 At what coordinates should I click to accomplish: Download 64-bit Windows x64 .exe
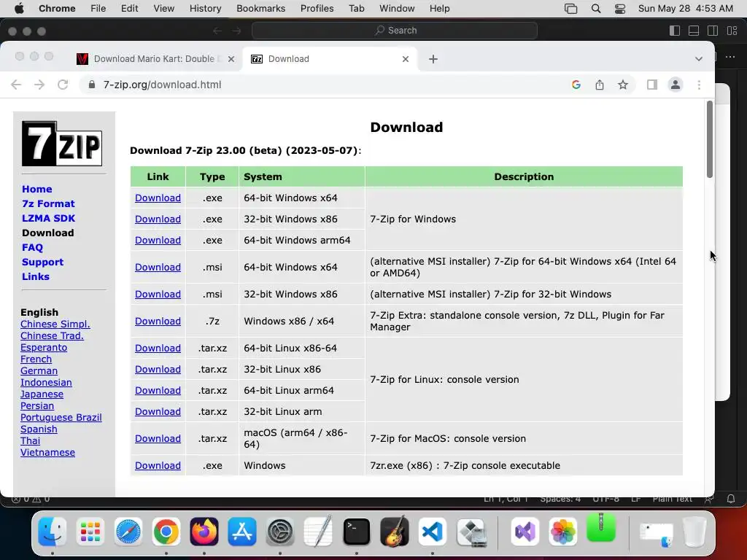coord(158,198)
